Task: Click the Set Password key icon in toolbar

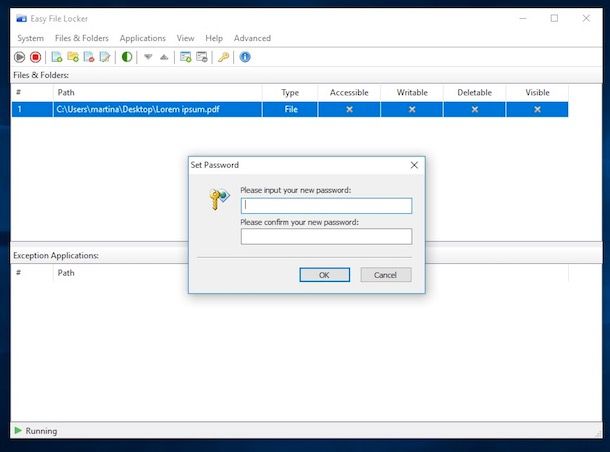Action: pos(223,57)
